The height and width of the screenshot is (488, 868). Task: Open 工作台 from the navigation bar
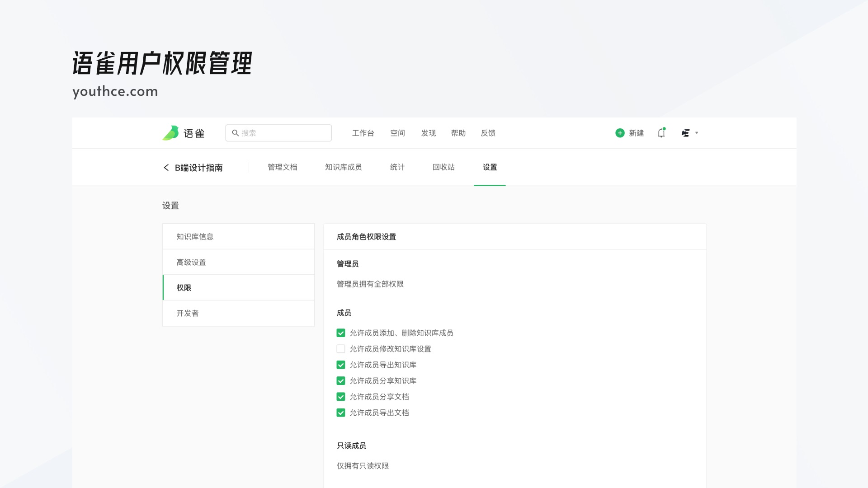(x=363, y=133)
